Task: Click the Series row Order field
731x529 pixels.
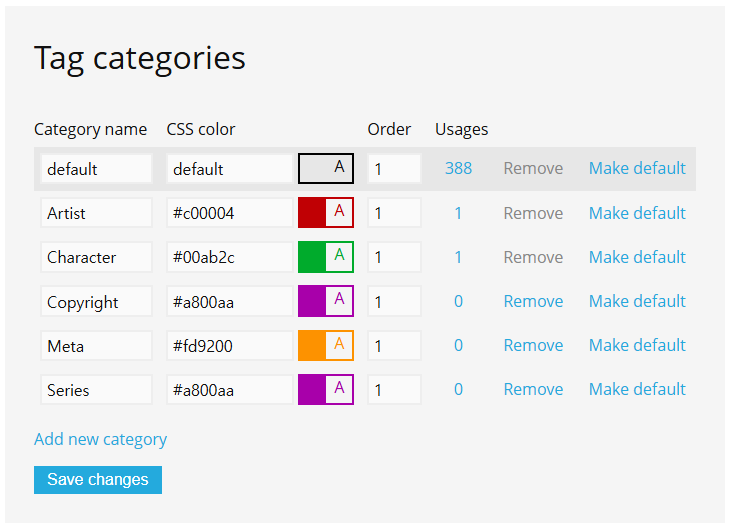Action: tap(394, 390)
